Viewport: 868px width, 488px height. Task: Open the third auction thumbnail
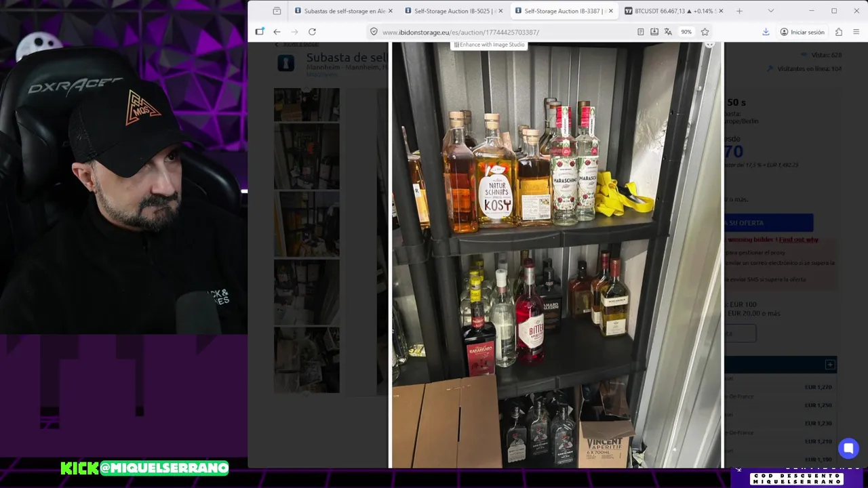point(307,224)
